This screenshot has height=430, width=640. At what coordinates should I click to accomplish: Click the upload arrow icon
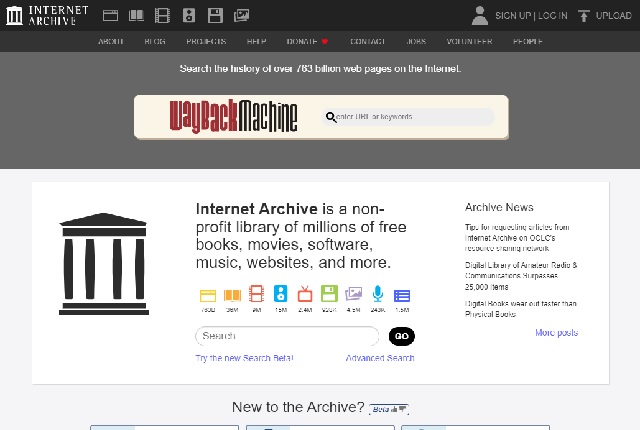584,16
